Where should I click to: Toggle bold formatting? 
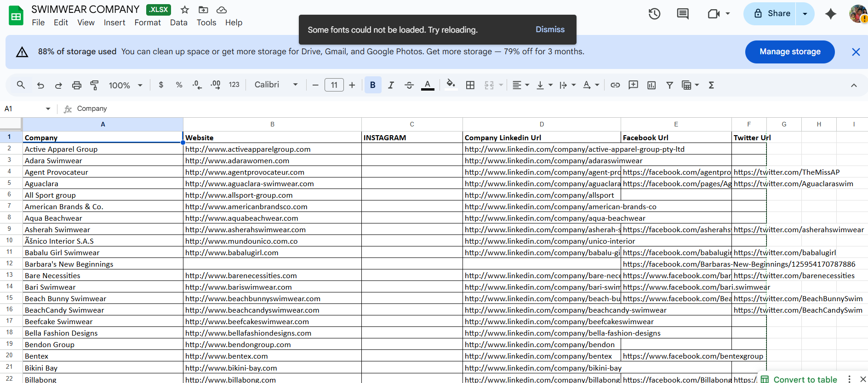coord(373,85)
